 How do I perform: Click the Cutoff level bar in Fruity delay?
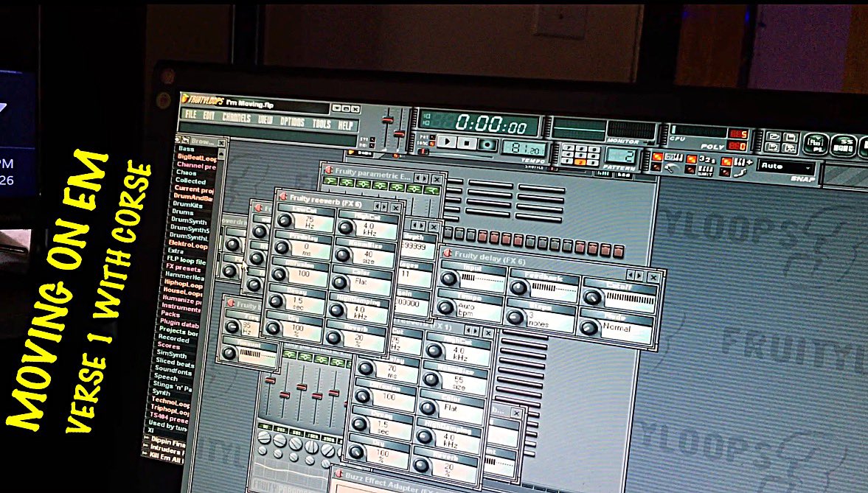click(629, 299)
